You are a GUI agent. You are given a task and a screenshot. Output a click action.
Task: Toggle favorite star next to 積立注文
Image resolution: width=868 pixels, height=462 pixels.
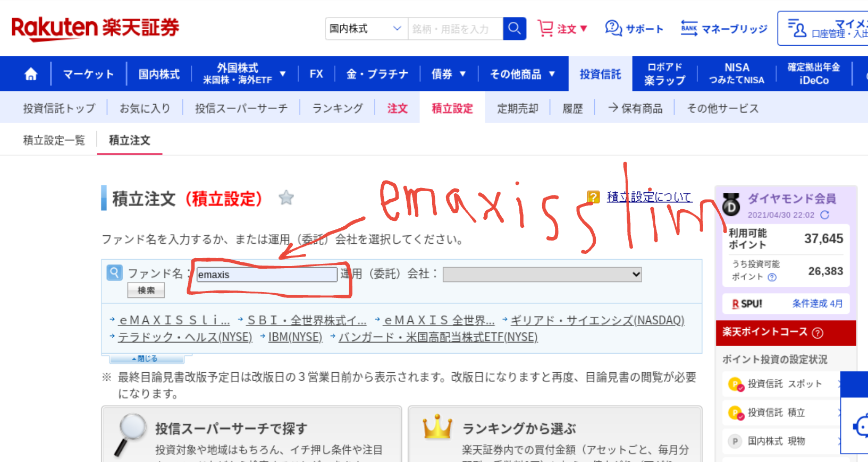286,198
